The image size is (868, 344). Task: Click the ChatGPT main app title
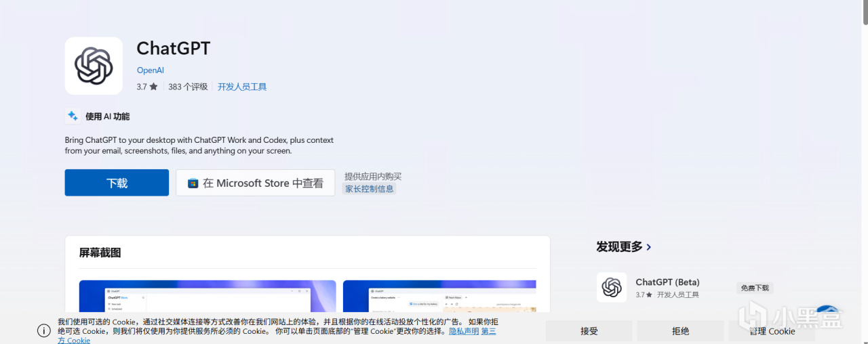click(x=174, y=48)
